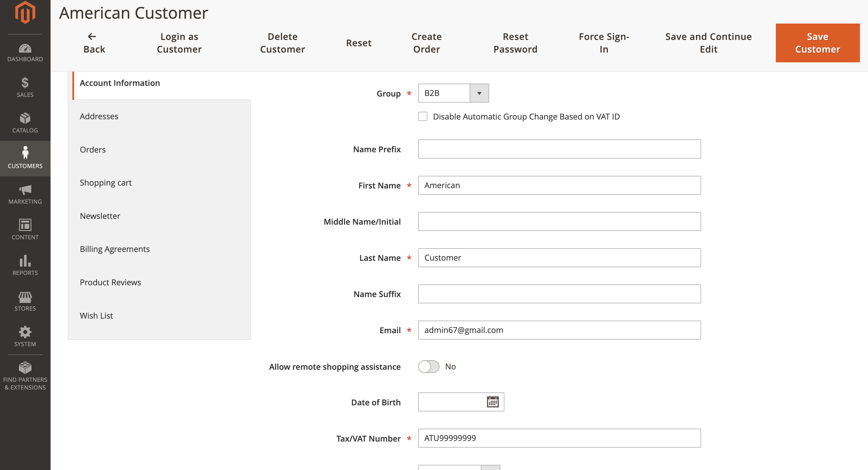Select the Content icon in the sidebar
868x470 pixels.
click(25, 229)
